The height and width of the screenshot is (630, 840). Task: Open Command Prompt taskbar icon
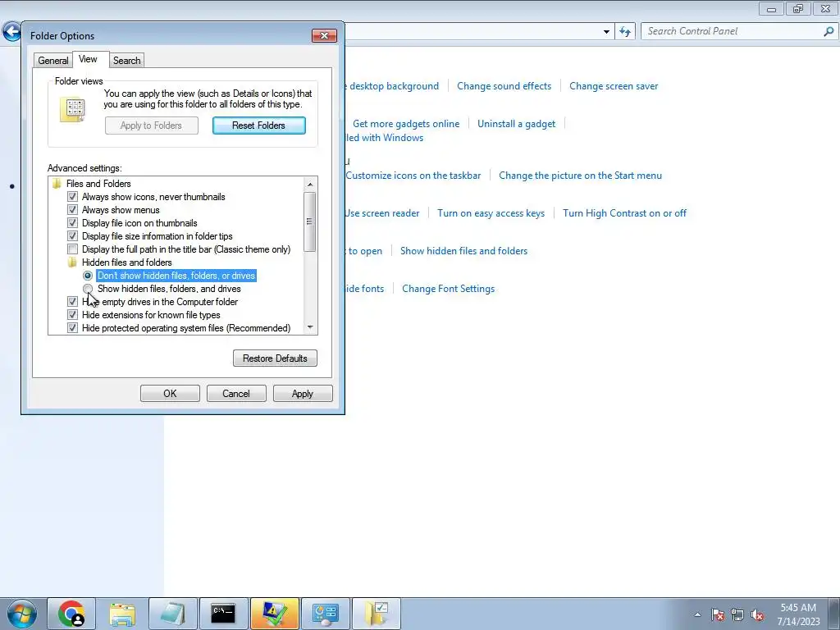[223, 614]
